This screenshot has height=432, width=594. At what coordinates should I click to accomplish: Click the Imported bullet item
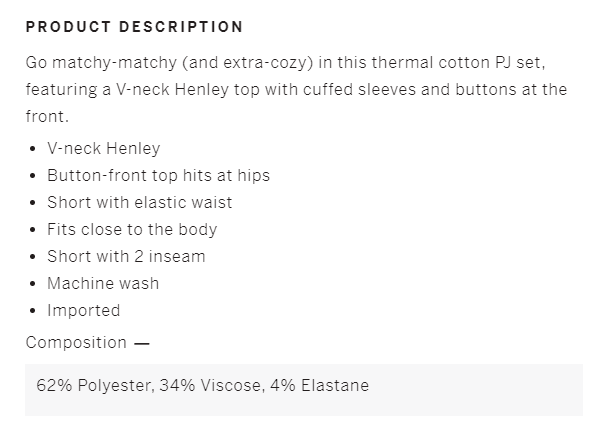[83, 311]
